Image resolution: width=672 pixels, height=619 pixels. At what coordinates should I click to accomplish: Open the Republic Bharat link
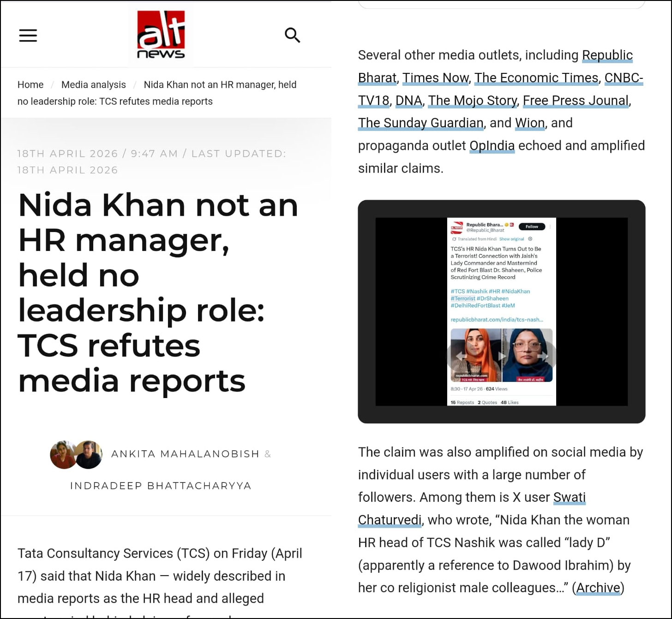[x=607, y=55]
